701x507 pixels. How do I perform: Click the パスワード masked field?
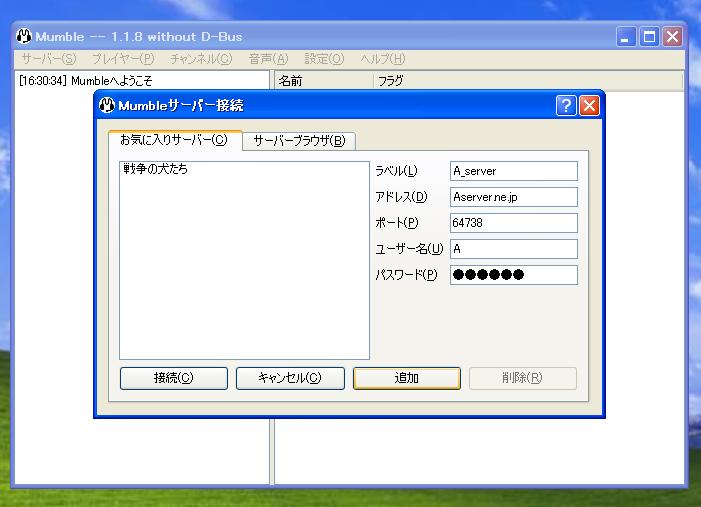[x=514, y=275]
